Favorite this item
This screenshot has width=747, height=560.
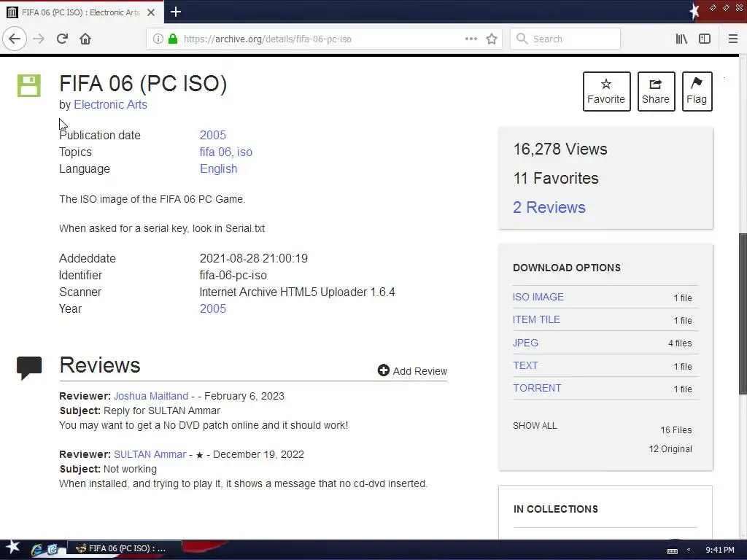pos(606,91)
